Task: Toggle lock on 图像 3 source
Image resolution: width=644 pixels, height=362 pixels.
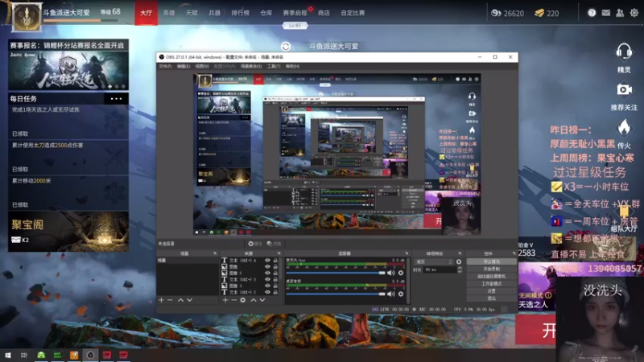Action: tap(275, 286)
